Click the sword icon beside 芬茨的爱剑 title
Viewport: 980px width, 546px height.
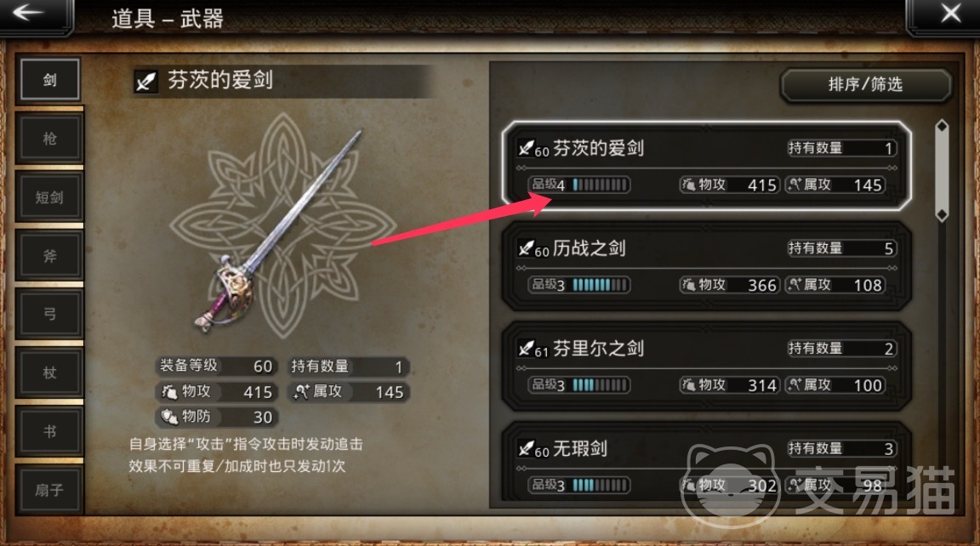pos(145,81)
